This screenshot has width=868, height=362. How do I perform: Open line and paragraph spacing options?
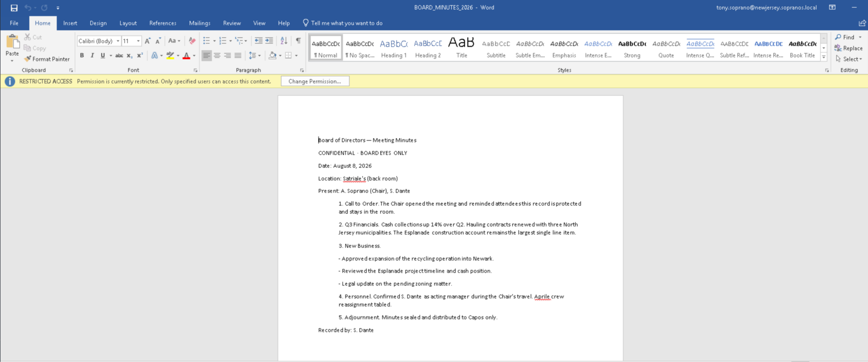254,55
